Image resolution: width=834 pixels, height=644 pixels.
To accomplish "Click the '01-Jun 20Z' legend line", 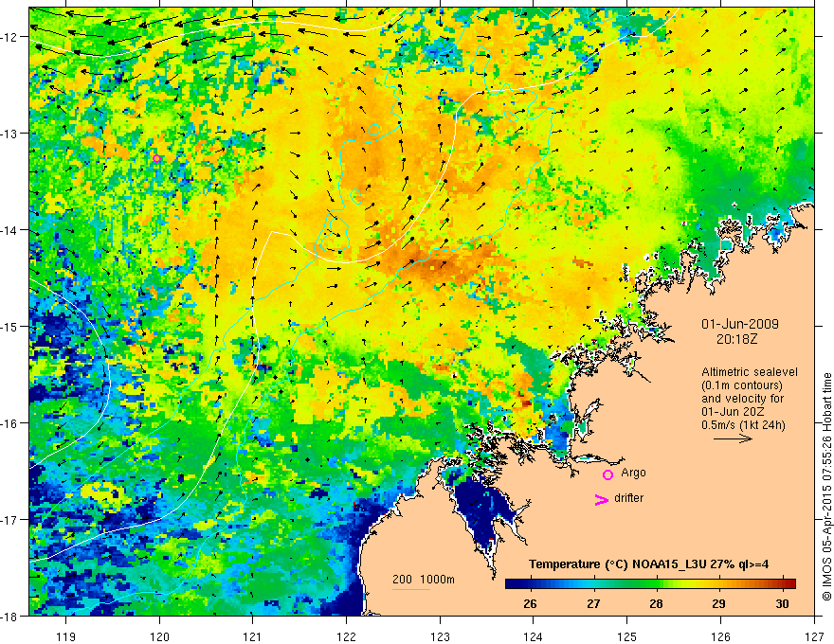I will 731,412.
